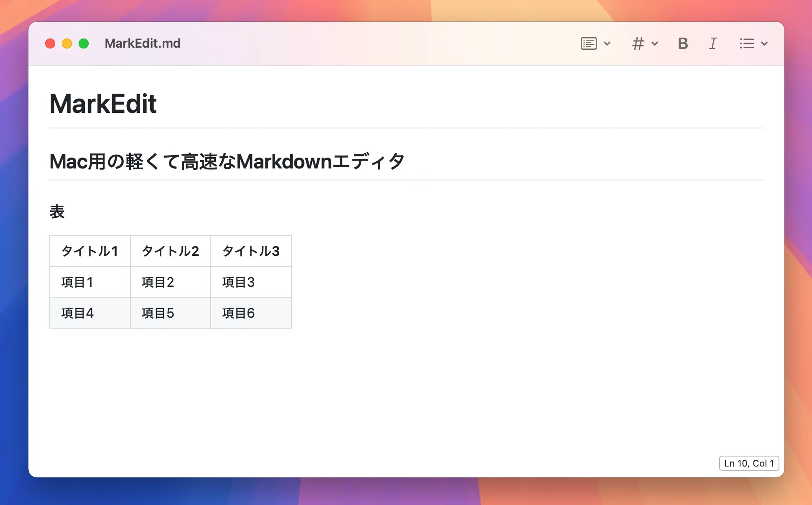The height and width of the screenshot is (505, 812).
Task: Click the Ln 10, Col 1 indicator
Action: pos(749,463)
